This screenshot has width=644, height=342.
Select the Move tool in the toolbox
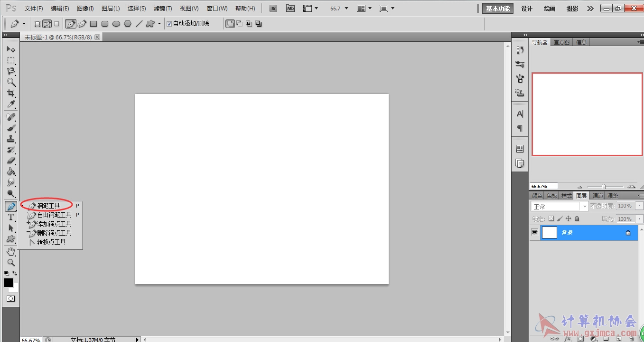point(11,49)
